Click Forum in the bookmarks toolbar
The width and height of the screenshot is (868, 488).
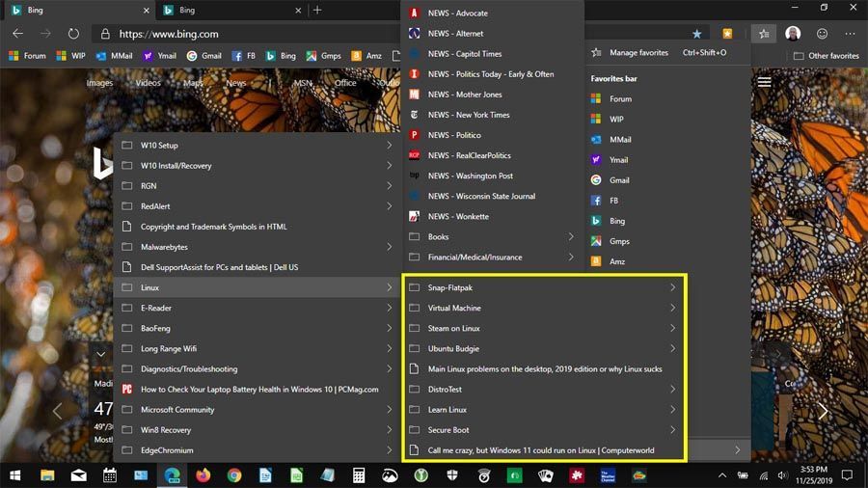pos(27,56)
